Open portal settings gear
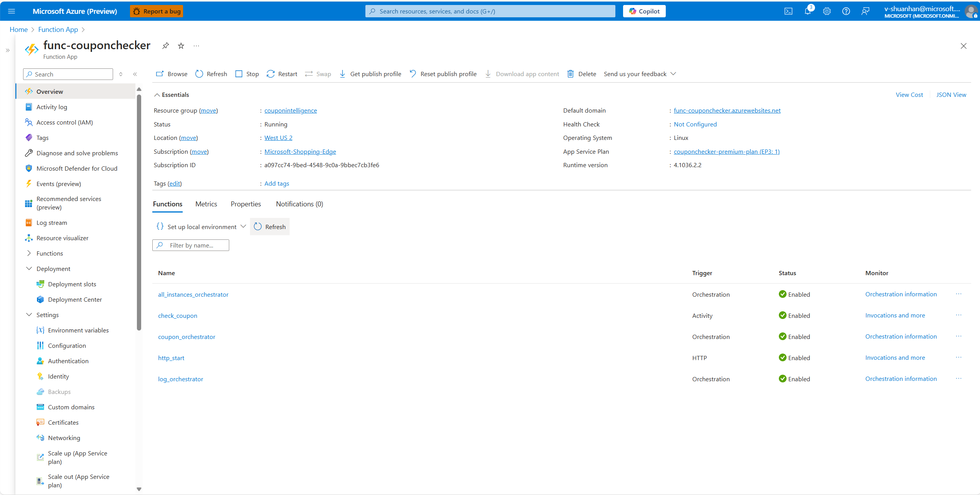This screenshot has width=980, height=495. coord(827,11)
